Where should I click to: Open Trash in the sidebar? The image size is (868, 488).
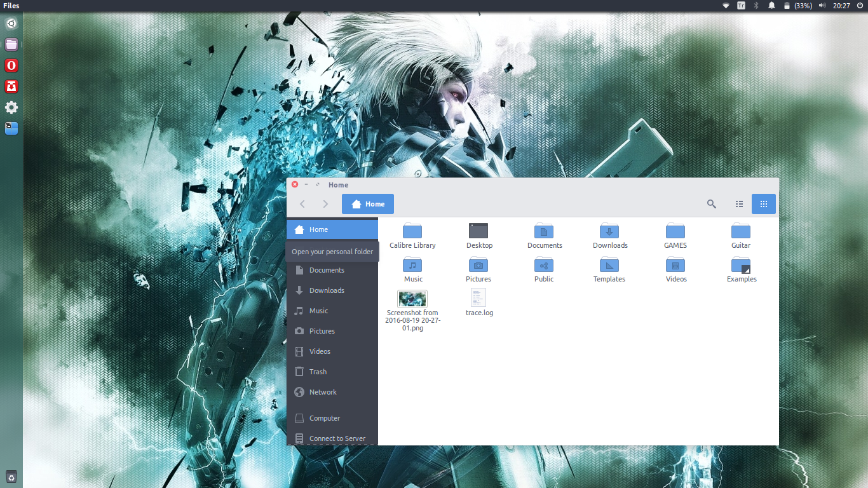(332, 372)
